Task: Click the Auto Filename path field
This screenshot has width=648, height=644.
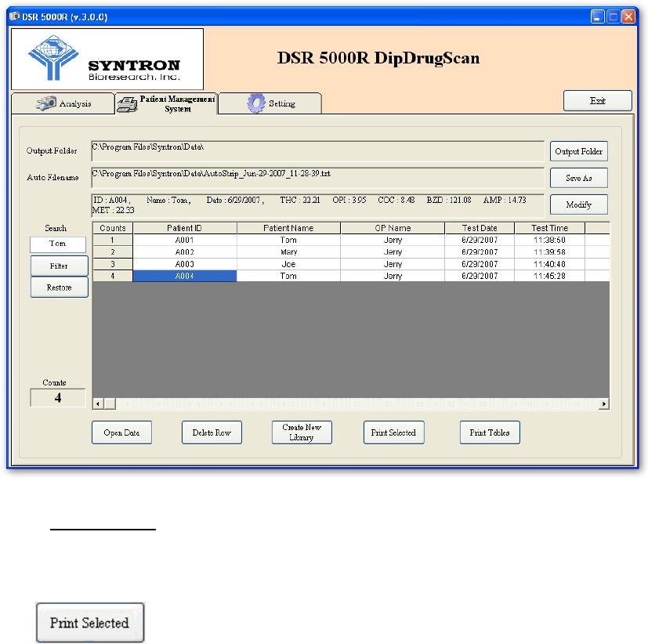Action: pos(317,178)
